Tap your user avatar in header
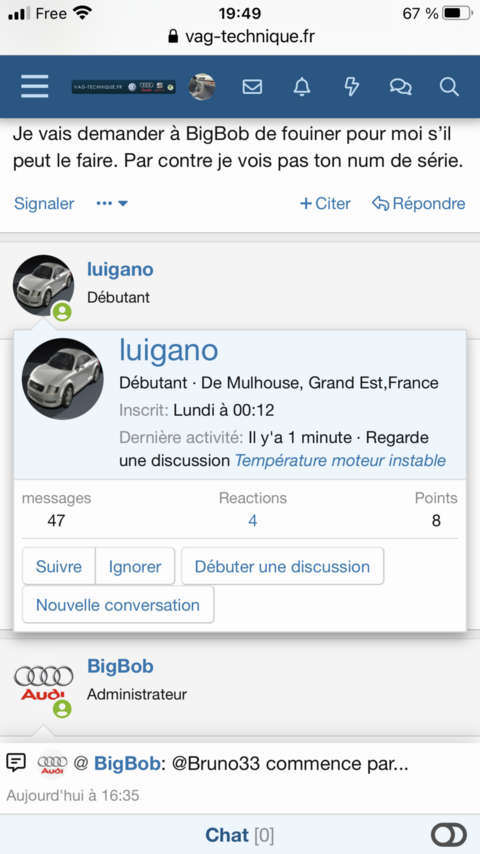 click(x=202, y=87)
